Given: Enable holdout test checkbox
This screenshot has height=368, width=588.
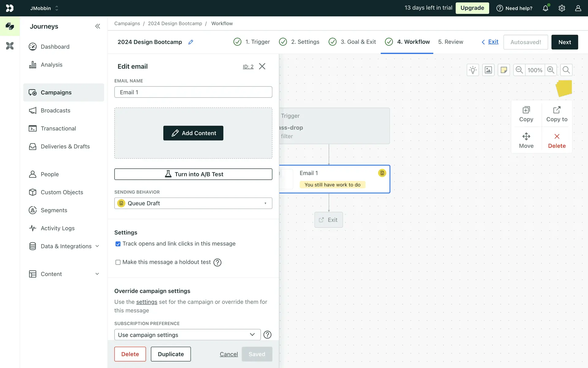Looking at the screenshot, I should 118,262.
